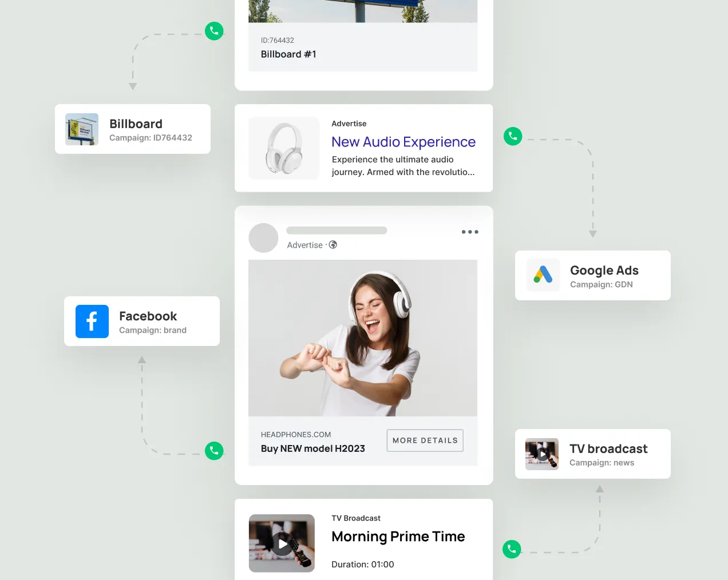Viewport: 728px width, 580px height.
Task: Play the Morning Prime Time video
Action: tap(282, 543)
